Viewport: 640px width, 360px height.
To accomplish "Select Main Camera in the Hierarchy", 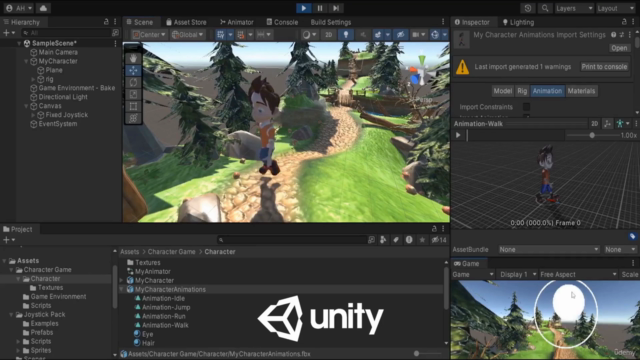I will [x=58, y=52].
